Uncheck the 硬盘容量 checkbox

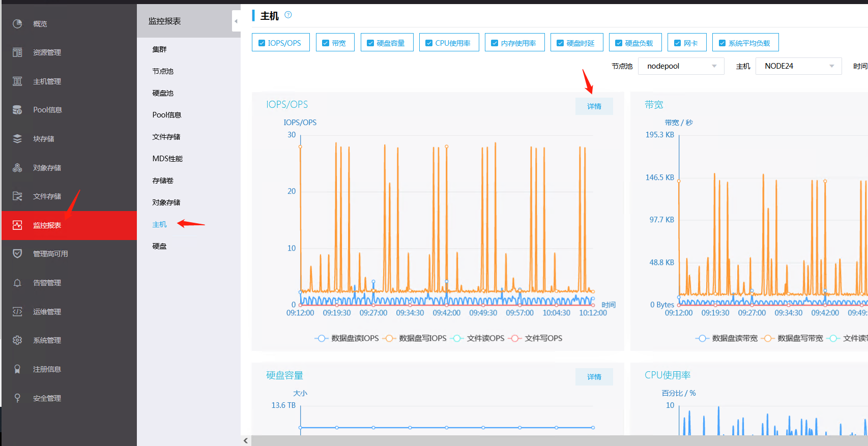pyautogui.click(x=370, y=43)
